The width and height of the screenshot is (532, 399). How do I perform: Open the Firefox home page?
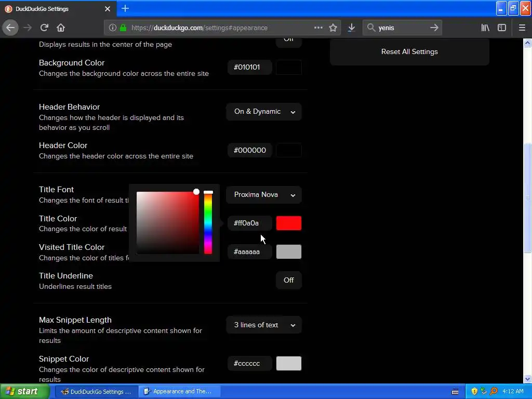(61, 28)
